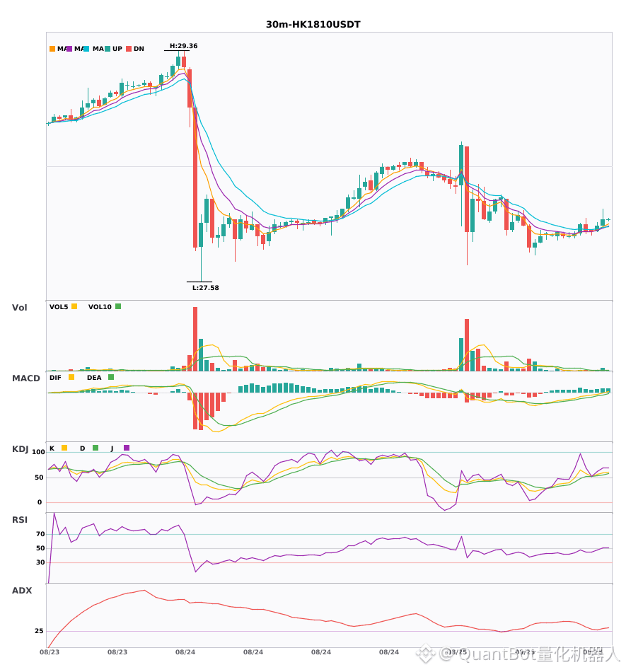
Task: Click the H:29.36 high price label
Action: click(183, 46)
